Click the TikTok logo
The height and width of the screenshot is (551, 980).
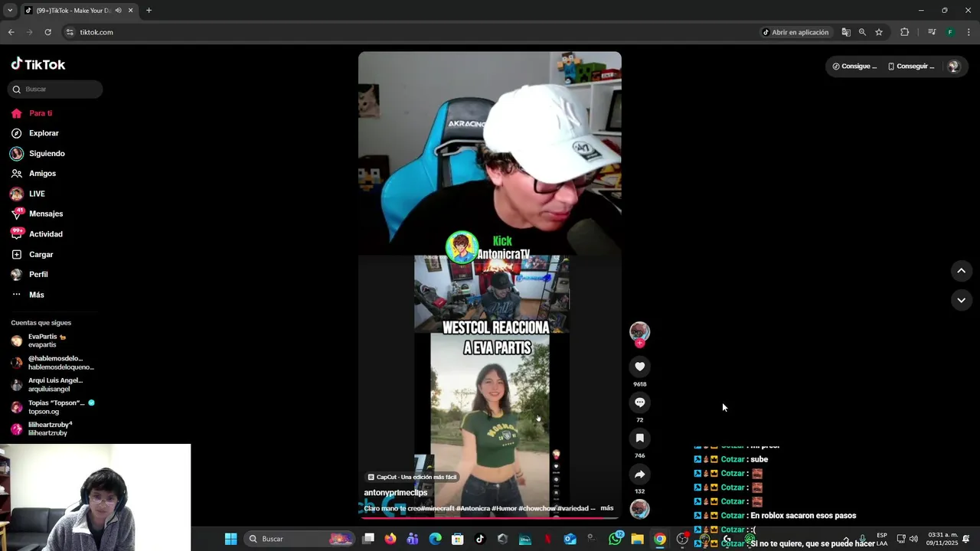pos(38,64)
